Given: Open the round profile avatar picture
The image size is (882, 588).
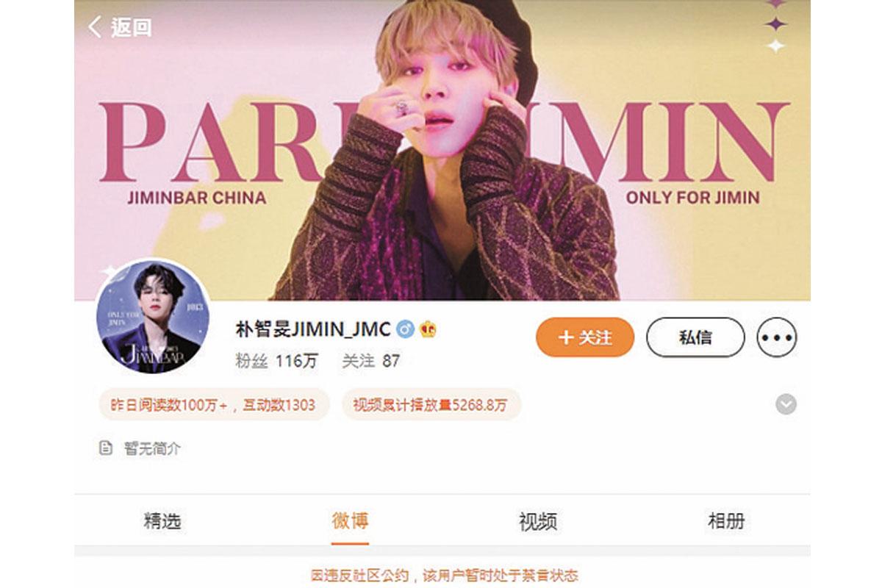Looking at the screenshot, I should pos(153,316).
